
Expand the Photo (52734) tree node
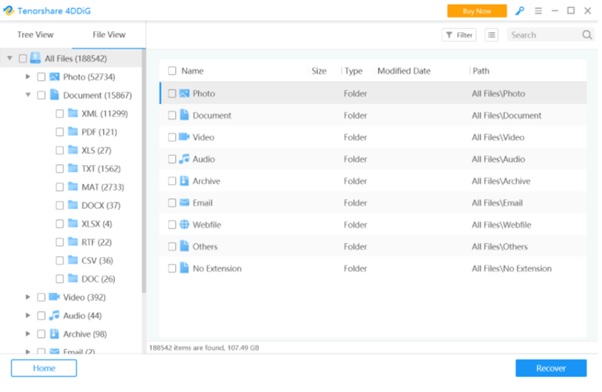[x=28, y=76]
